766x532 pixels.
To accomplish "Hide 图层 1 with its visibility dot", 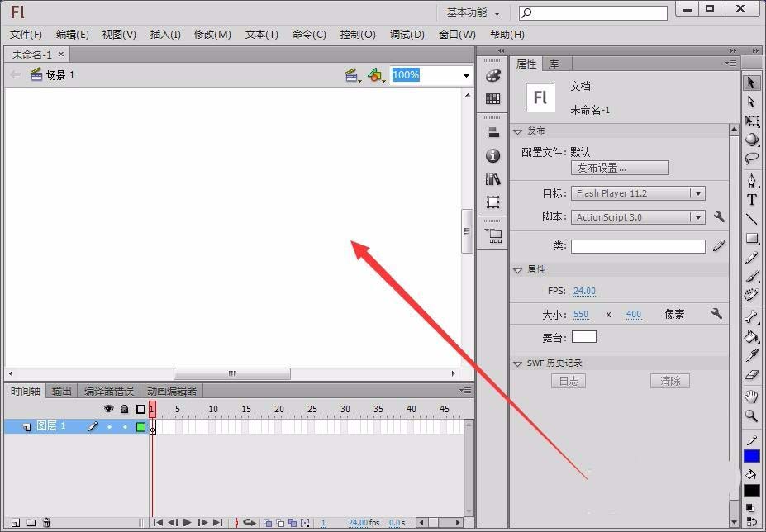I will 108,426.
